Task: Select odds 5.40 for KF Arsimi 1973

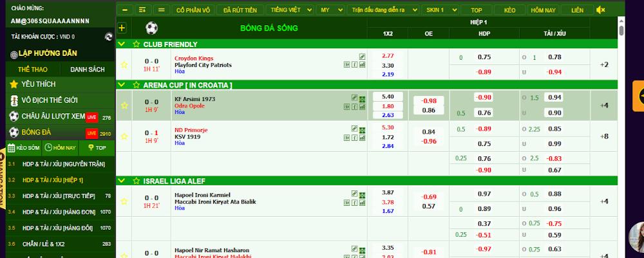Action: pos(388,97)
